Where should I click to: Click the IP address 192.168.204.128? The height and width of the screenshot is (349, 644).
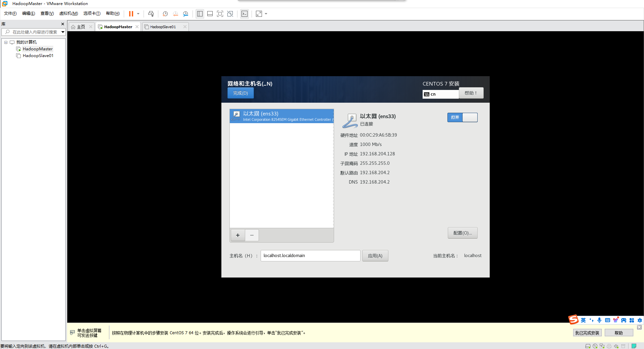click(377, 154)
